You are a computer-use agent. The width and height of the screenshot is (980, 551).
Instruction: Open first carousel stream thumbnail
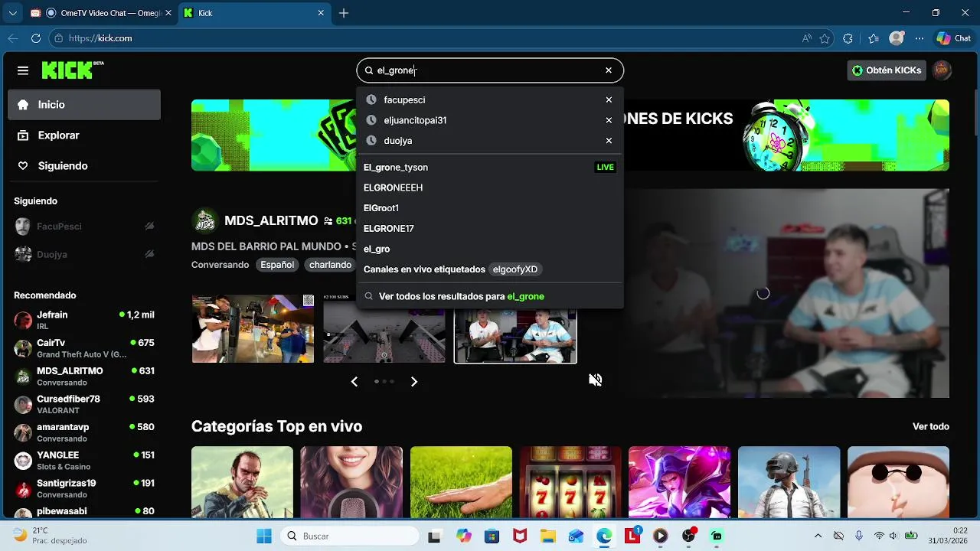pos(253,328)
